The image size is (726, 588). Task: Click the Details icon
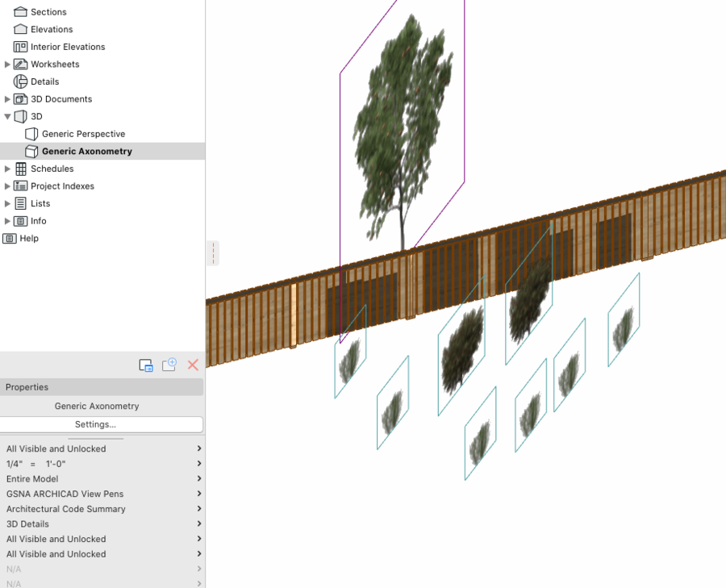(20, 81)
